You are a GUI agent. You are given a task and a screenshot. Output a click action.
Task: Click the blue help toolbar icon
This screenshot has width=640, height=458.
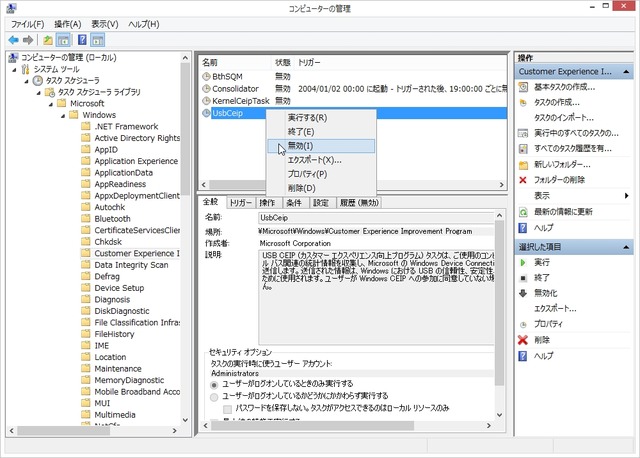tap(82, 40)
